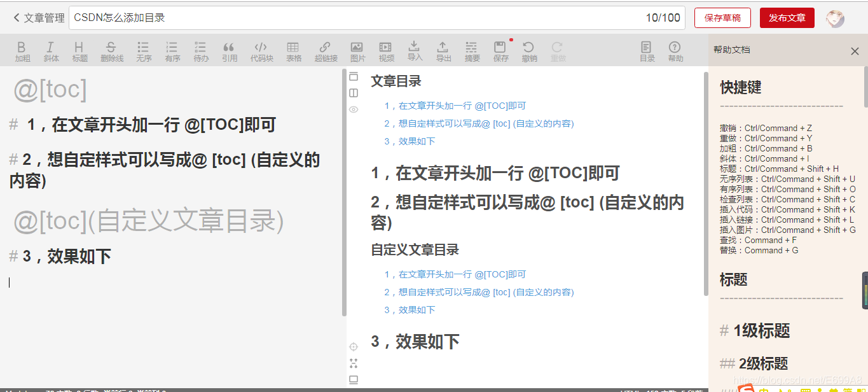The height and width of the screenshot is (392, 868).
Task: Open the table of contents (目录) panel
Action: click(x=647, y=52)
